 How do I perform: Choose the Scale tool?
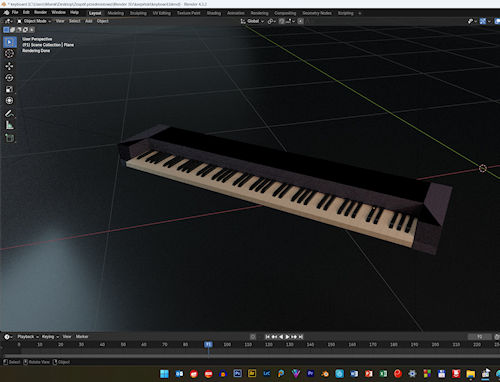point(9,89)
